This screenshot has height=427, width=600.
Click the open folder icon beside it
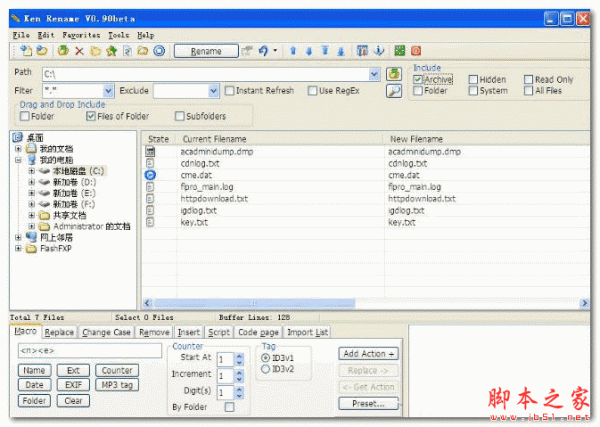click(x=41, y=51)
